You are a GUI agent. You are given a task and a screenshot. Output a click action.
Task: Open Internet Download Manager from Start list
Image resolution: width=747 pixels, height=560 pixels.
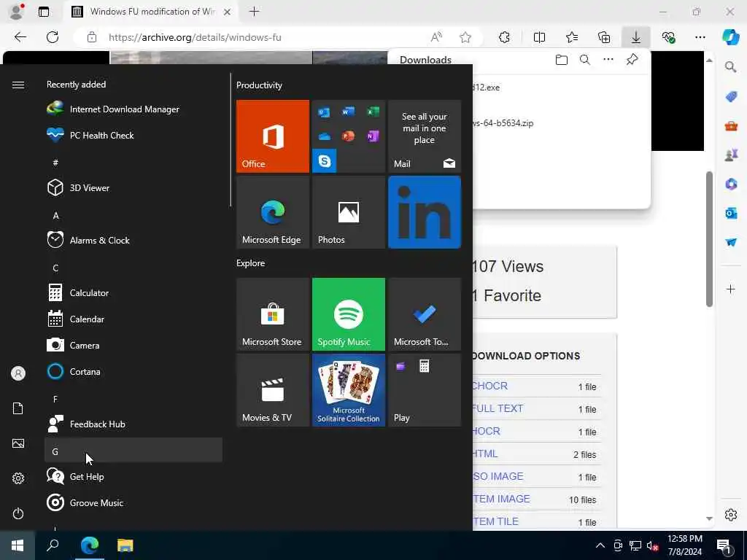133,109
